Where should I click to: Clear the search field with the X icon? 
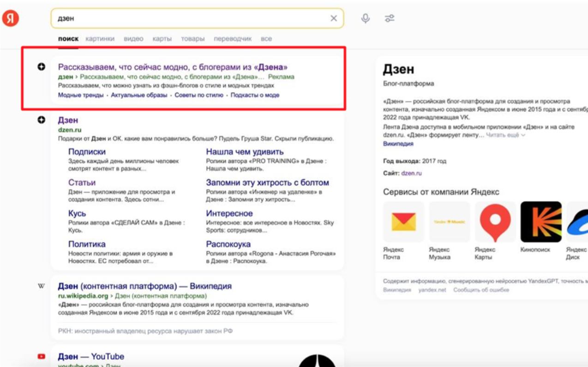pyautogui.click(x=334, y=18)
